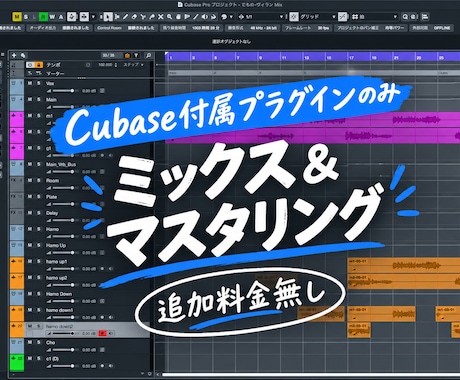This screenshot has width=460, height=380.
Task: Mute the Delay FX track
Action: click(x=30, y=213)
